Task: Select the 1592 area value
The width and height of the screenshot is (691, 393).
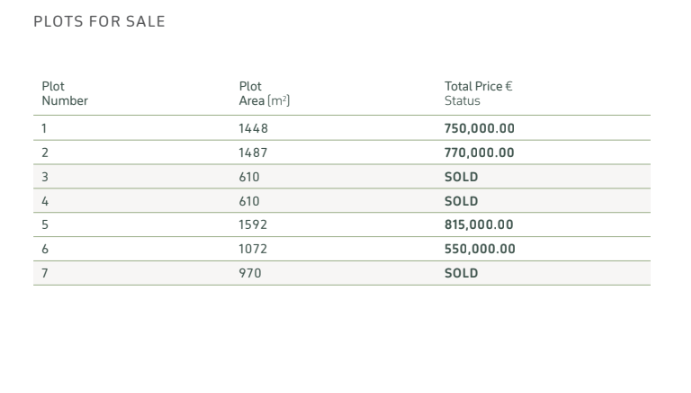Action: [253, 225]
